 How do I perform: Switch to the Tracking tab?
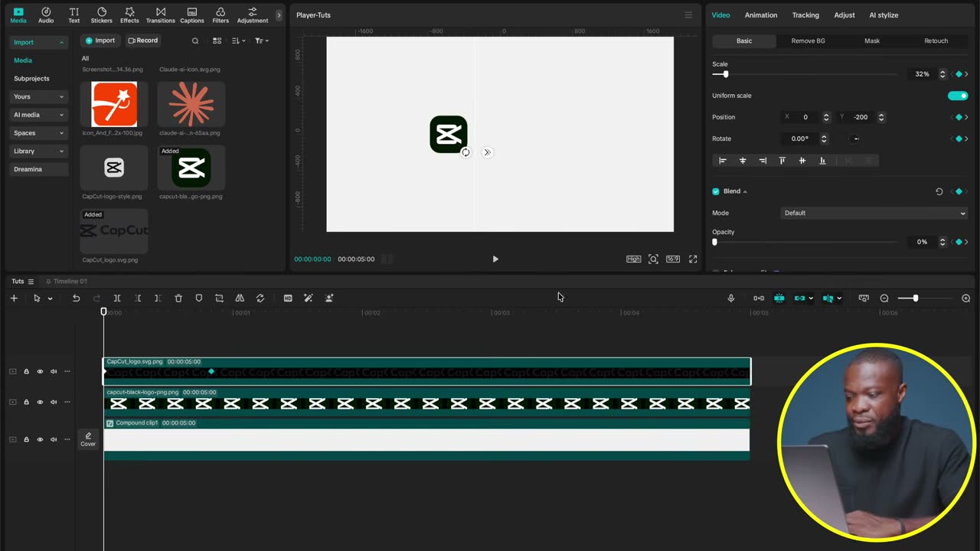[x=805, y=15]
